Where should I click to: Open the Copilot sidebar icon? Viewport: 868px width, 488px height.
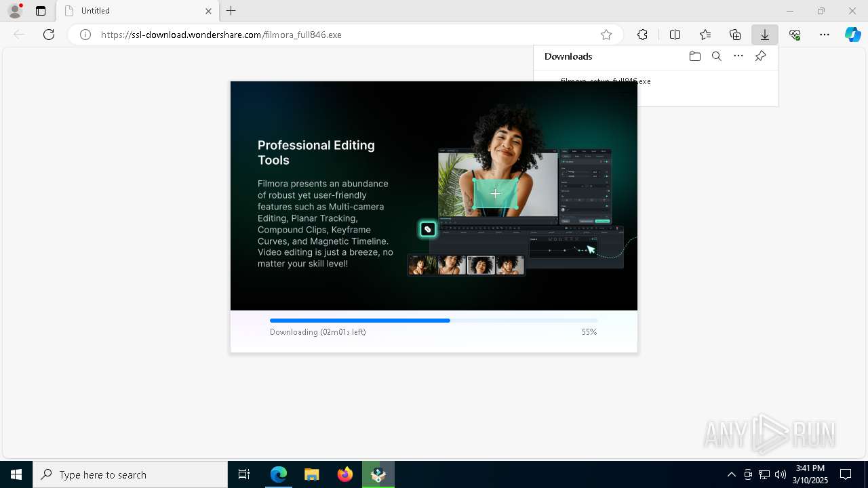click(x=852, y=35)
